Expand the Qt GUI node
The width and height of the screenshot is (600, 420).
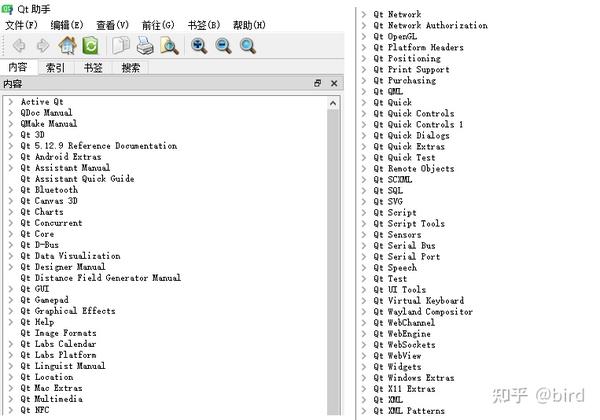11,289
